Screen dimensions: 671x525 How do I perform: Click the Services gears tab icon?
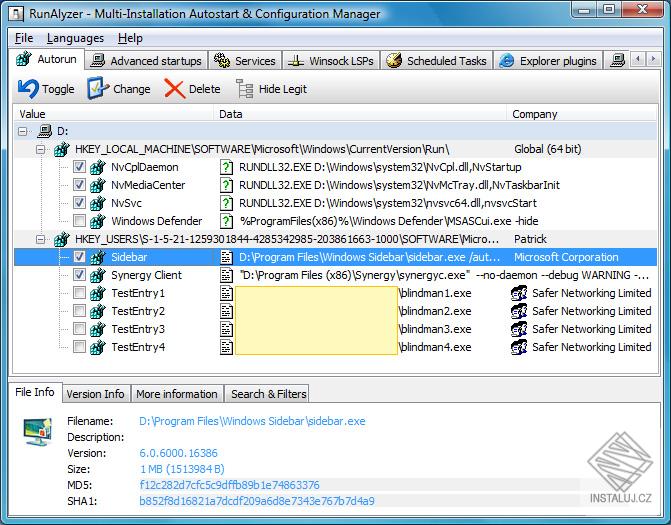(222, 61)
